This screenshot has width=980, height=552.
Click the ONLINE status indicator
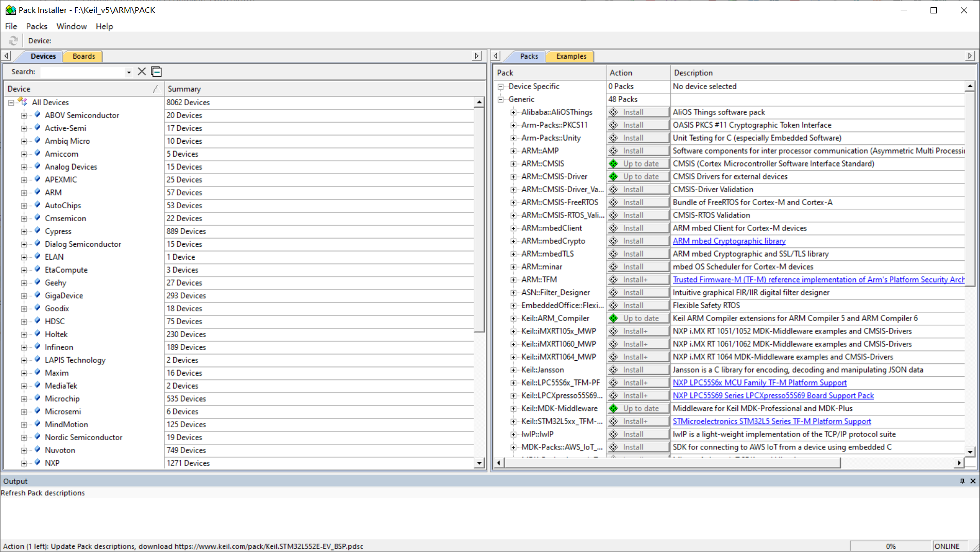[x=947, y=546]
